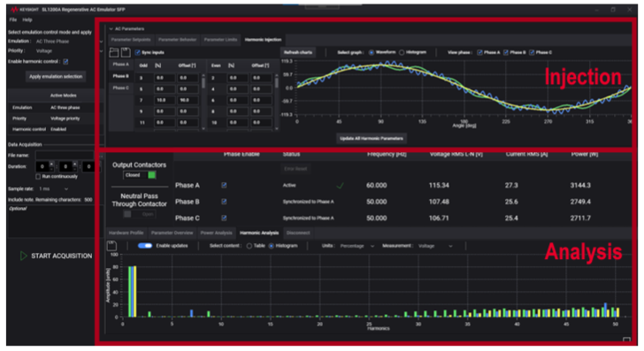Click the expand icon at chart bottom-right corner

point(626,340)
